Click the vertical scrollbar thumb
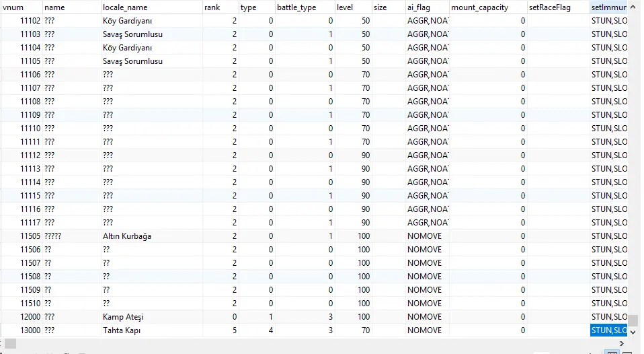The height and width of the screenshot is (354, 644). tap(633, 319)
